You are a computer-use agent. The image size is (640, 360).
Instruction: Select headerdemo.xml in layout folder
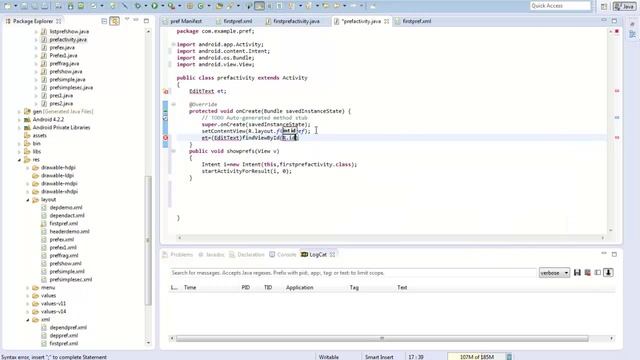[x=69, y=231]
